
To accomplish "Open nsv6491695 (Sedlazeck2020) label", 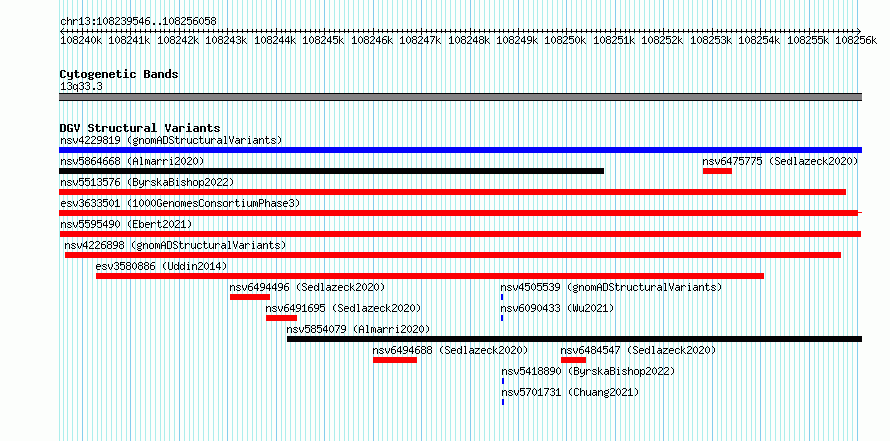I will (x=343, y=308).
